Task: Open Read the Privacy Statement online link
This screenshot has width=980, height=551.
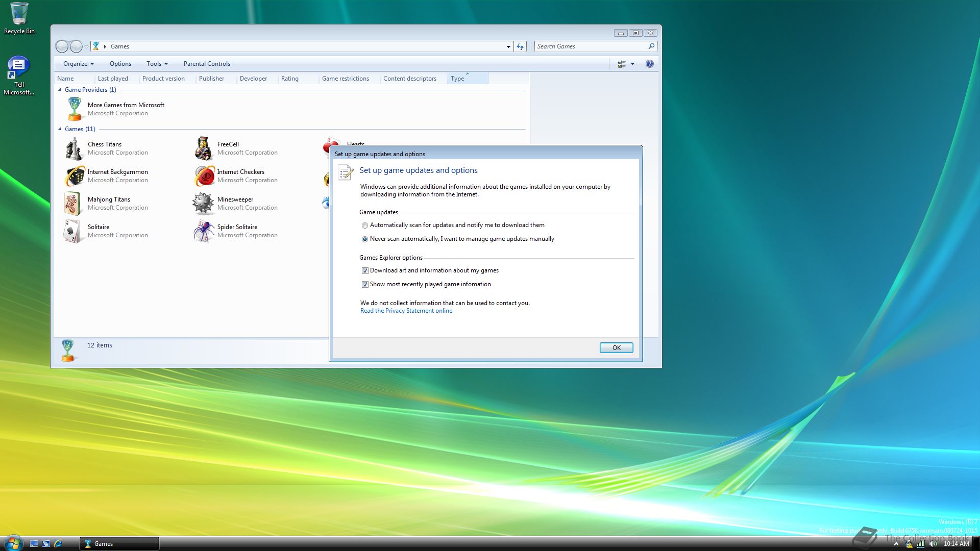Action: coord(406,311)
